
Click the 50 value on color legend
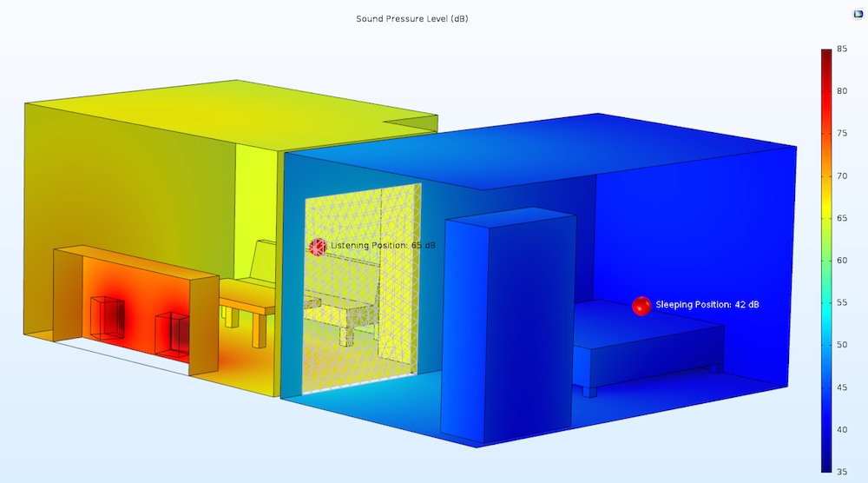(x=841, y=345)
